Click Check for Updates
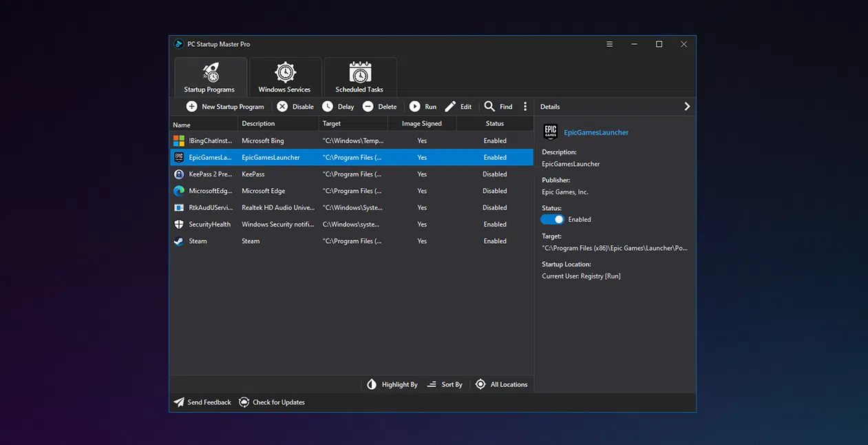The width and height of the screenshot is (868, 445). [272, 402]
